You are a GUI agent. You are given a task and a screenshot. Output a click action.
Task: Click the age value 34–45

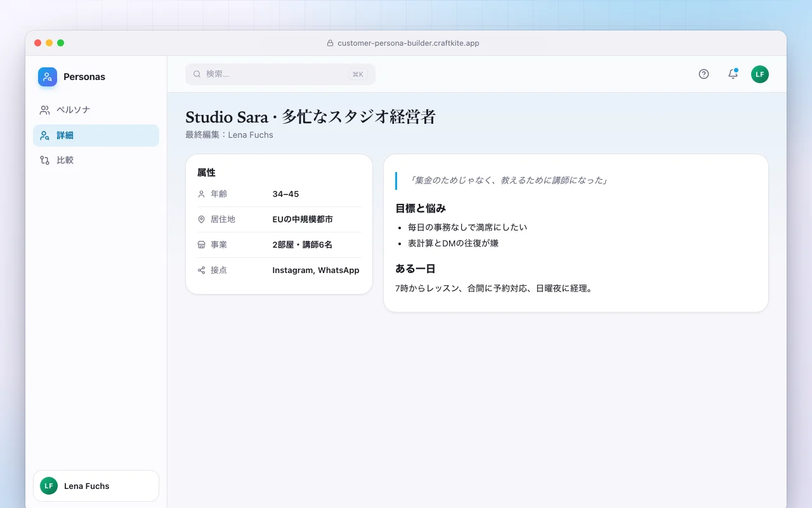click(285, 194)
